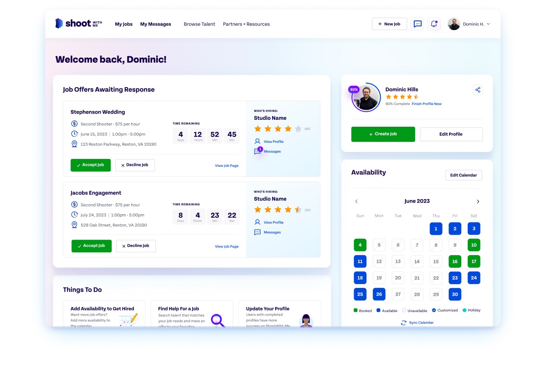
Task: Click the Shoot With Me logo
Action: [x=78, y=24]
